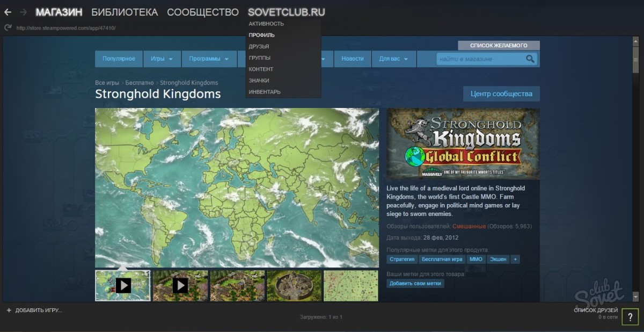Open the Список желаемого button
The width and height of the screenshot is (644, 332).
499,46
